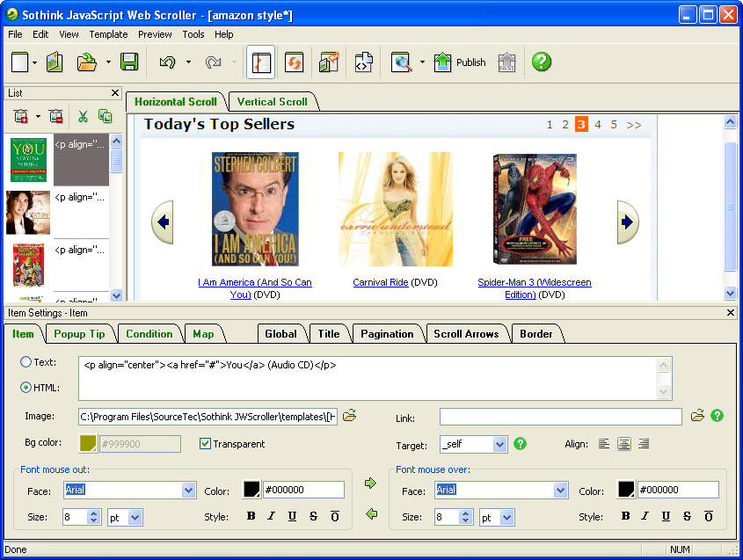Copy font to mouse over right arrow
This screenshot has height=560, width=743.
click(370, 484)
